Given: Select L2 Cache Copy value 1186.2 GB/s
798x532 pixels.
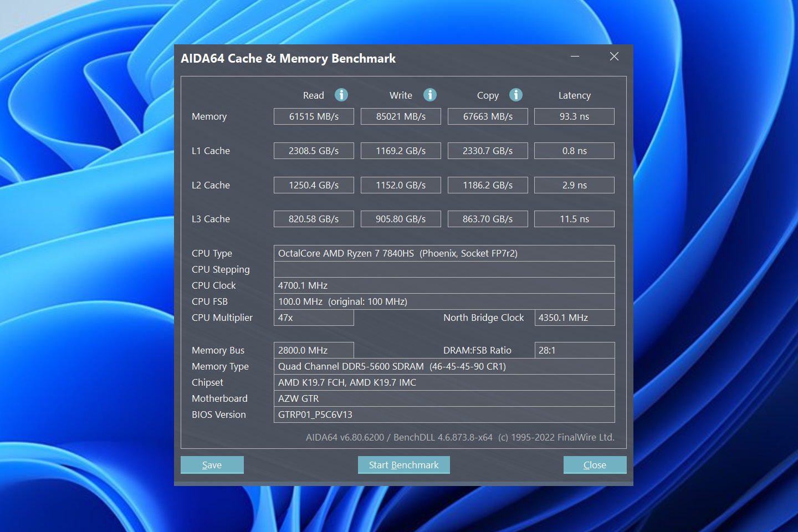Looking at the screenshot, I should point(488,185).
